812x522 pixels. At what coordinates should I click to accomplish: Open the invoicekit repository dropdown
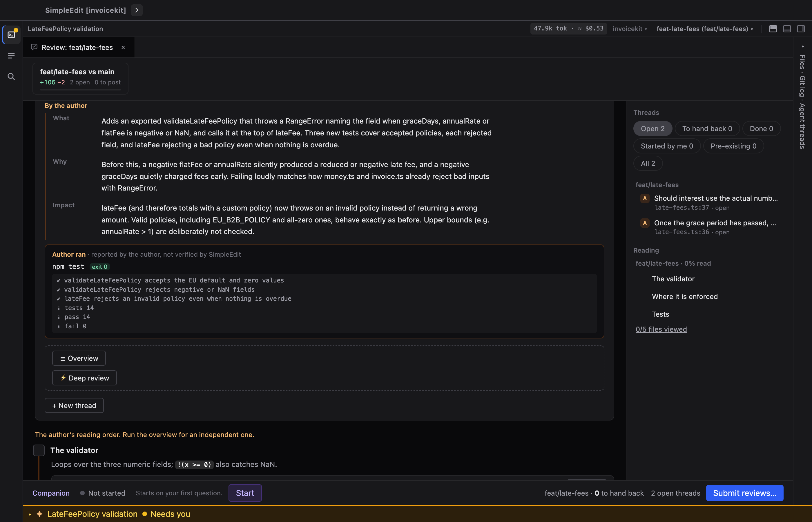coord(630,29)
